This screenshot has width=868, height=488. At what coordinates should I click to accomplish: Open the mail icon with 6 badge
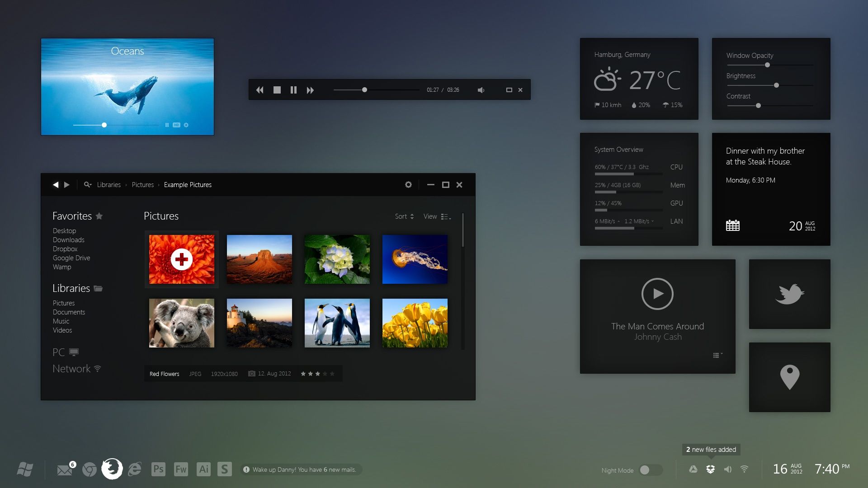coord(65,470)
